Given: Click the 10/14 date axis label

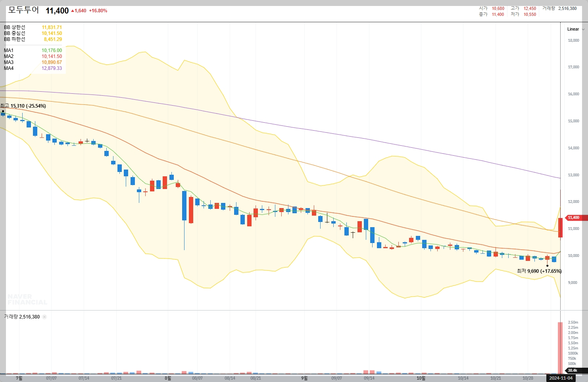Looking at the screenshot, I should coord(463,378).
